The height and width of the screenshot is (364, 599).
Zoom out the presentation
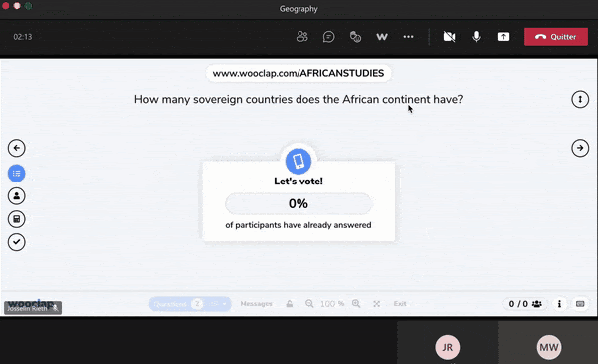(309, 304)
